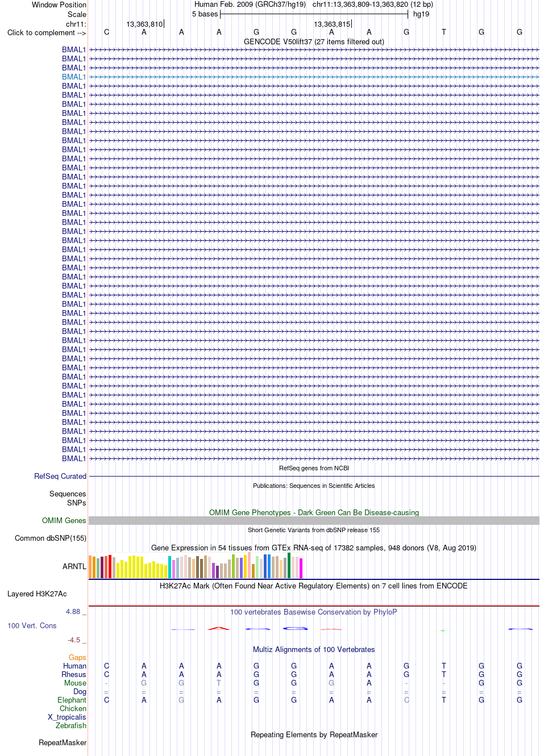Open the GTEx Gene Expression track title
The image size is (540, 756).
coord(314,548)
